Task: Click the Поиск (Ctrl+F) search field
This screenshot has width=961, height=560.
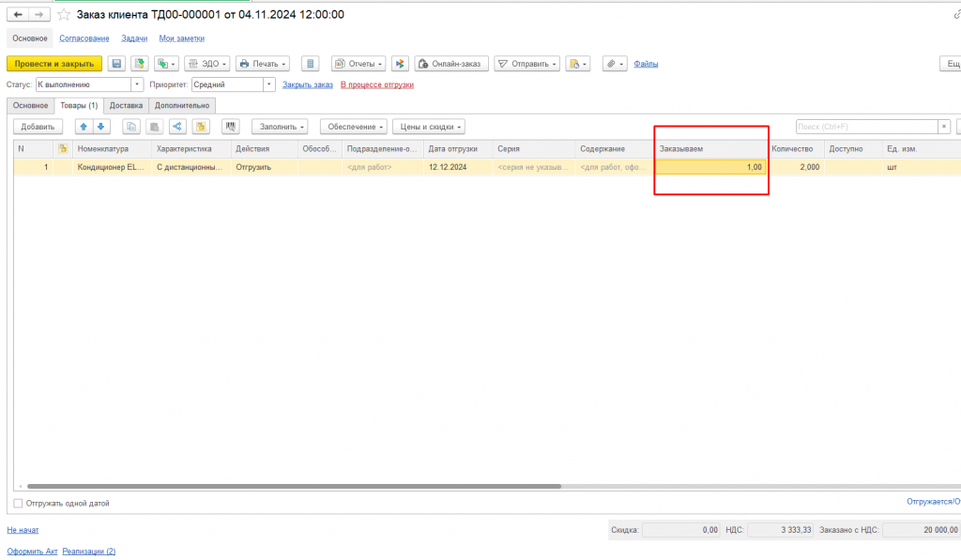Action: pos(866,127)
